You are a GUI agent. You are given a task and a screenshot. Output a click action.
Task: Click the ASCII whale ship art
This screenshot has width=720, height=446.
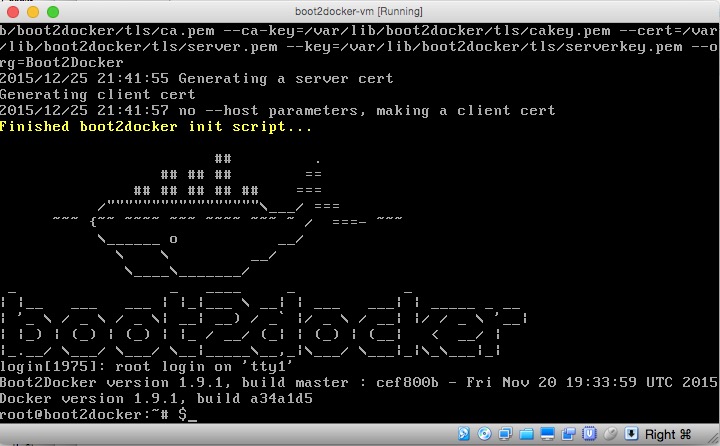227,216
